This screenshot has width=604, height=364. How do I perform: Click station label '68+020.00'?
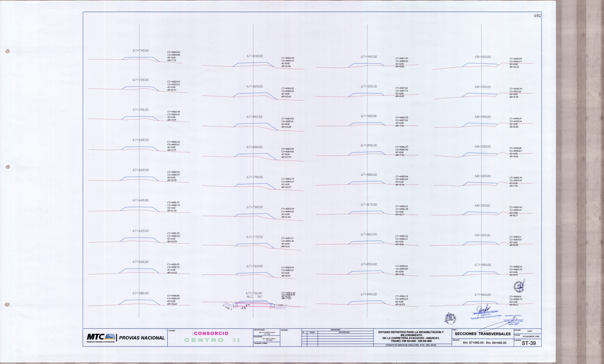[483, 176]
